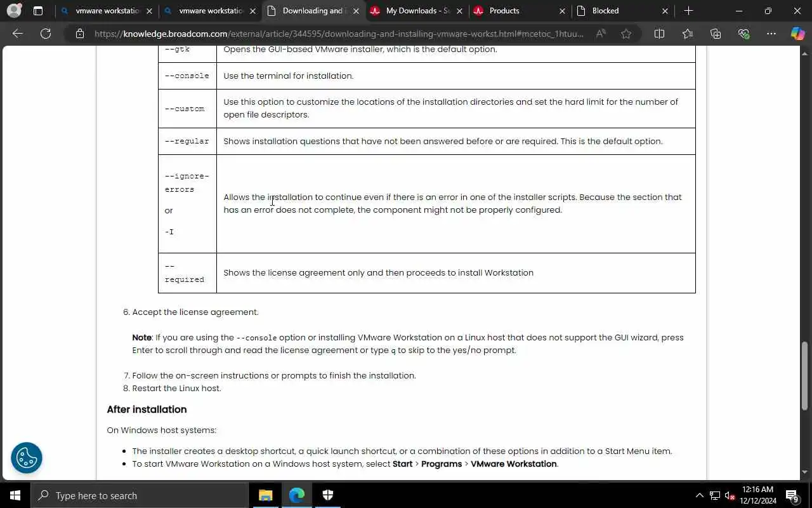Open the tab actions menu icon
812x508 pixels.
pos(38,11)
